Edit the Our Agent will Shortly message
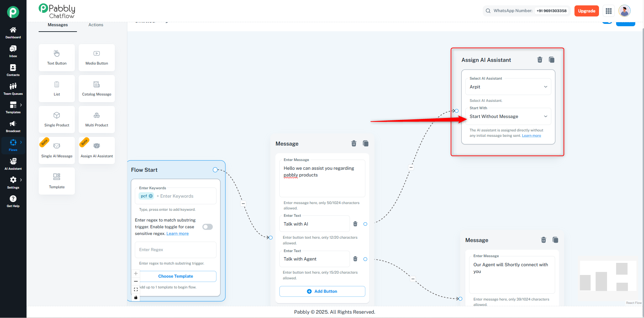 (512, 275)
